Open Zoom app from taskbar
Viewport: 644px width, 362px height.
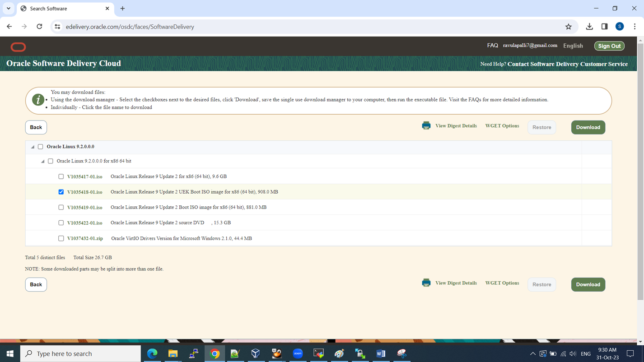pos(298,353)
